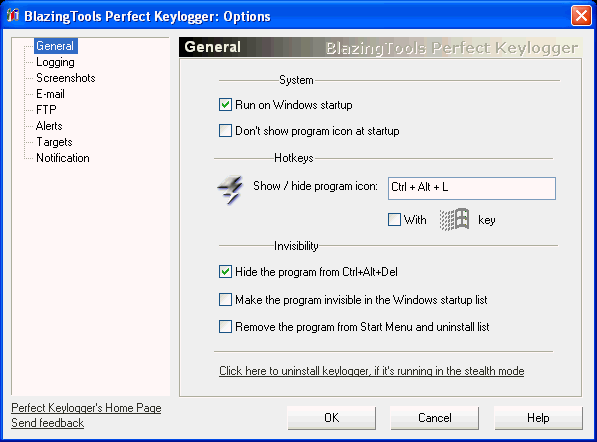The height and width of the screenshot is (442, 597).
Task: Close the Options dialog window
Action: tap(581, 16)
